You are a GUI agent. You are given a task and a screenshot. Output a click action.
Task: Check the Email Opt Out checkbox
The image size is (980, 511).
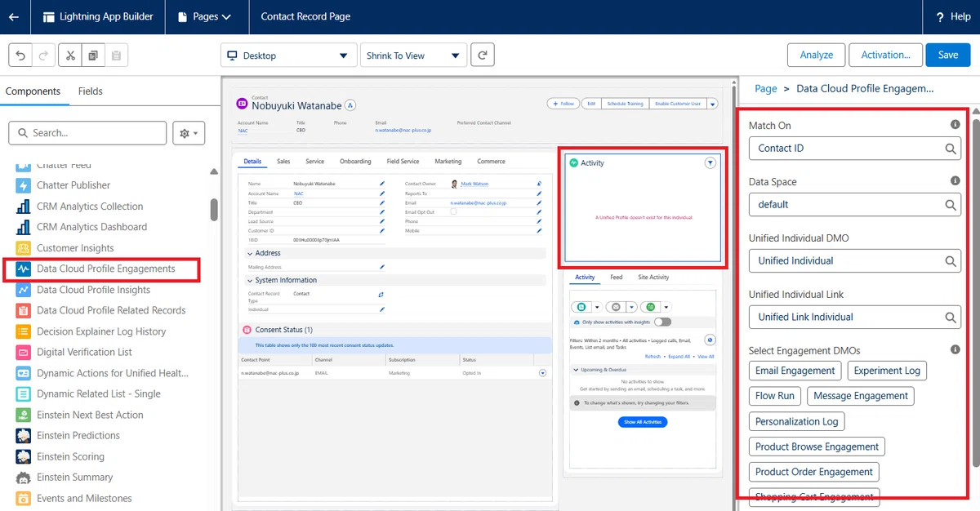[x=454, y=211]
